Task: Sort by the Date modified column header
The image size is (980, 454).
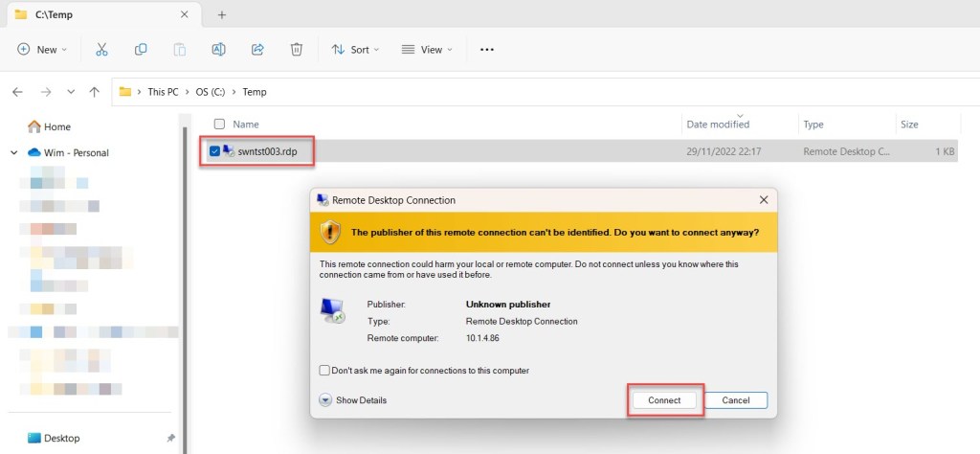Action: tap(717, 125)
